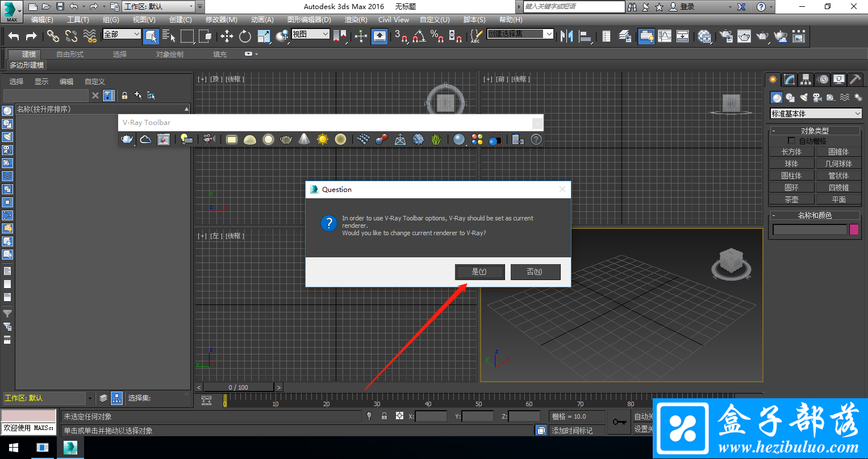The width and height of the screenshot is (868, 459).
Task: Open V-Ray help question mark icon
Action: (536, 139)
